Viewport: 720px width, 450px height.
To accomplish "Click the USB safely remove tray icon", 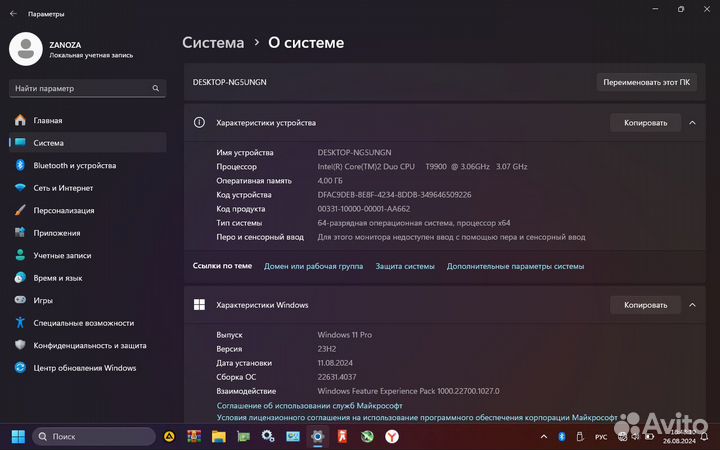I will click(x=580, y=437).
